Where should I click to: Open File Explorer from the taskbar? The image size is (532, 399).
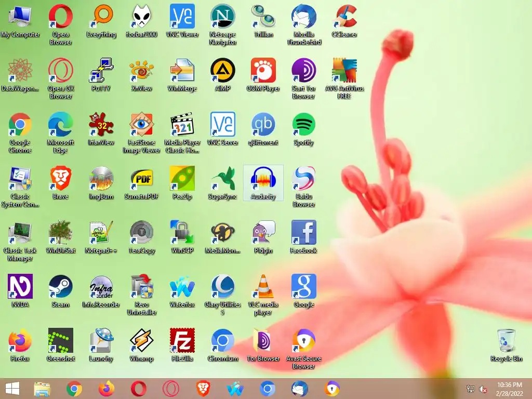[42, 389]
